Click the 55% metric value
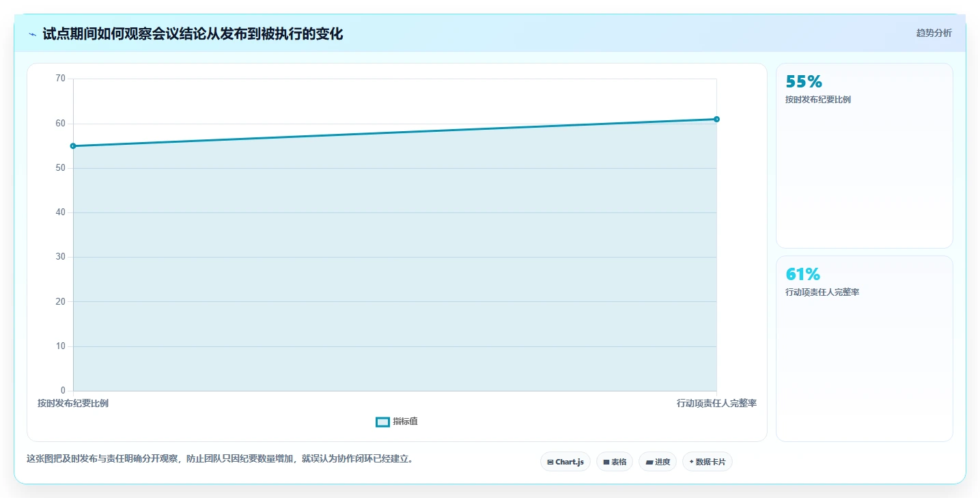The image size is (980, 498). coord(804,82)
